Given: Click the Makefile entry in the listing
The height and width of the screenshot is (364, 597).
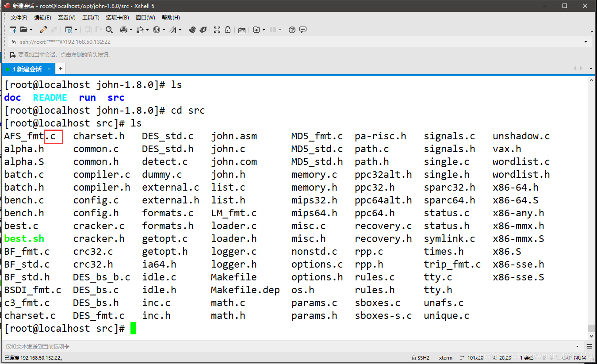Looking at the screenshot, I should click(233, 277).
